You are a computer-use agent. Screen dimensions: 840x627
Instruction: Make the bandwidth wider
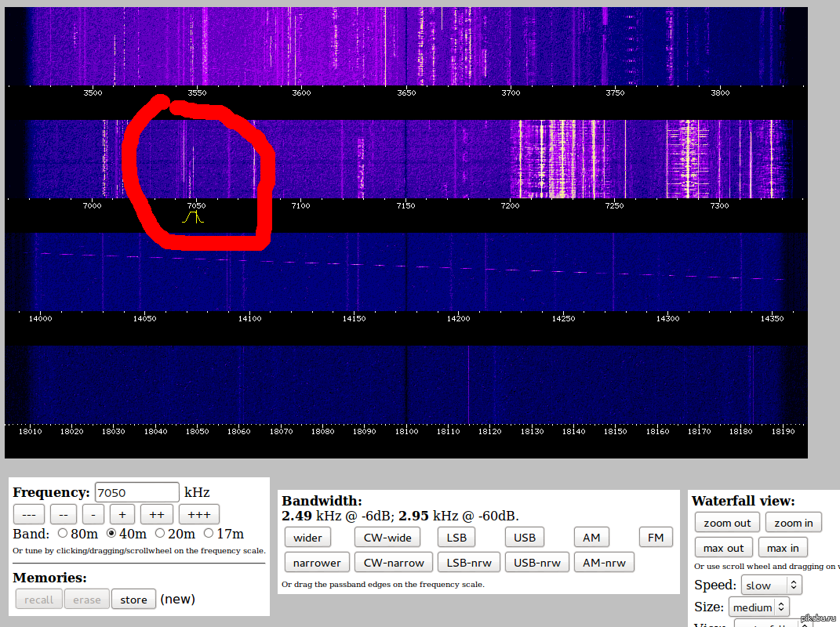point(307,537)
